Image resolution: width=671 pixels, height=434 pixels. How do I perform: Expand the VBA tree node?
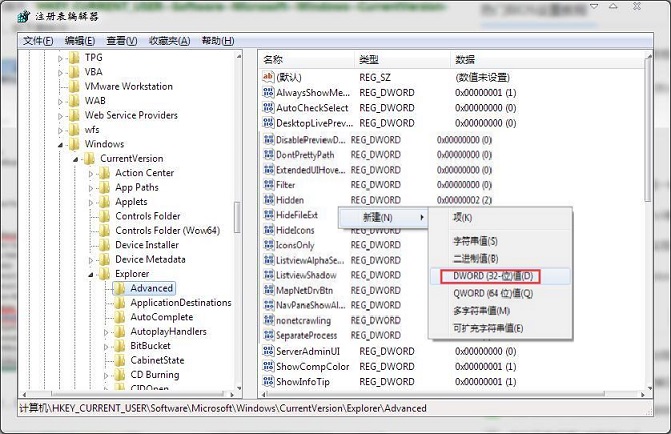coord(60,73)
